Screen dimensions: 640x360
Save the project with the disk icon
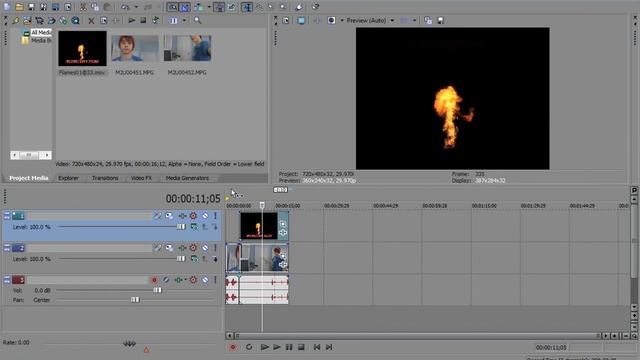(31, 7)
